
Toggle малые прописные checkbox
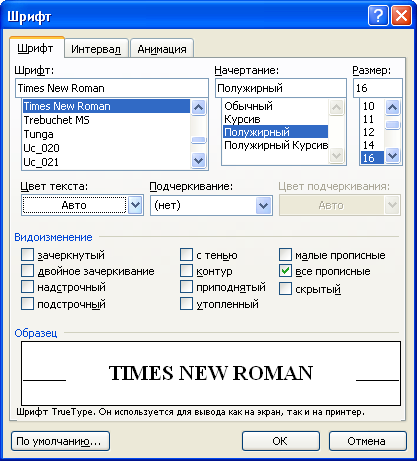coord(285,255)
